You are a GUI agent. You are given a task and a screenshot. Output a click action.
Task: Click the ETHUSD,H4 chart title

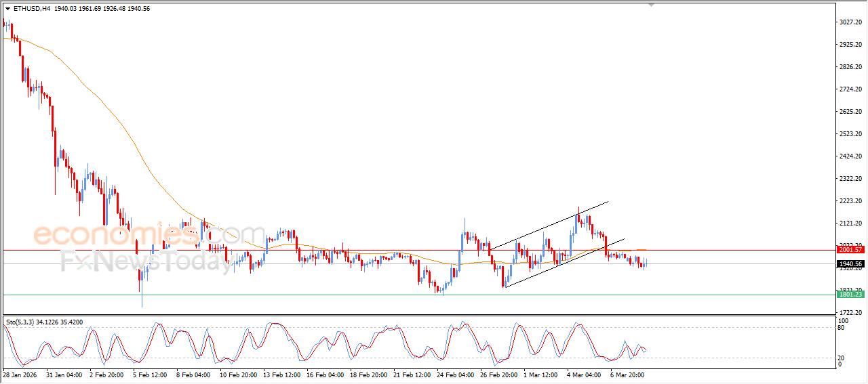click(31, 9)
